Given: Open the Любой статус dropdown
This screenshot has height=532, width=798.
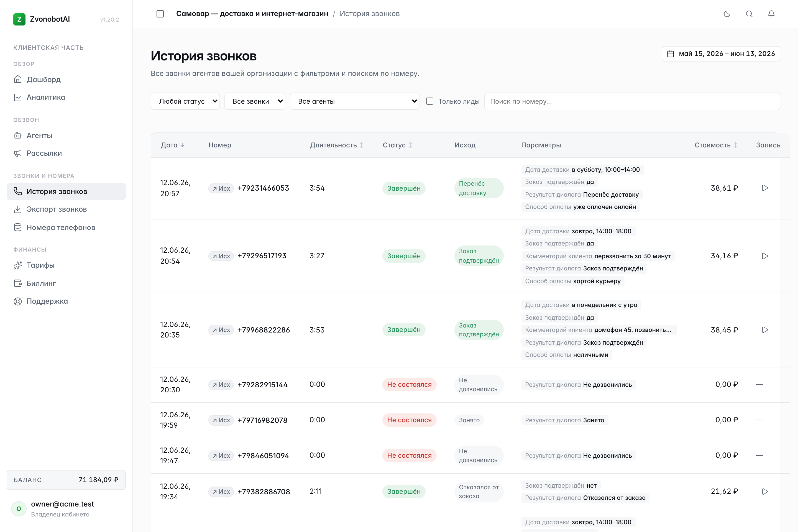Looking at the screenshot, I should click(x=185, y=101).
